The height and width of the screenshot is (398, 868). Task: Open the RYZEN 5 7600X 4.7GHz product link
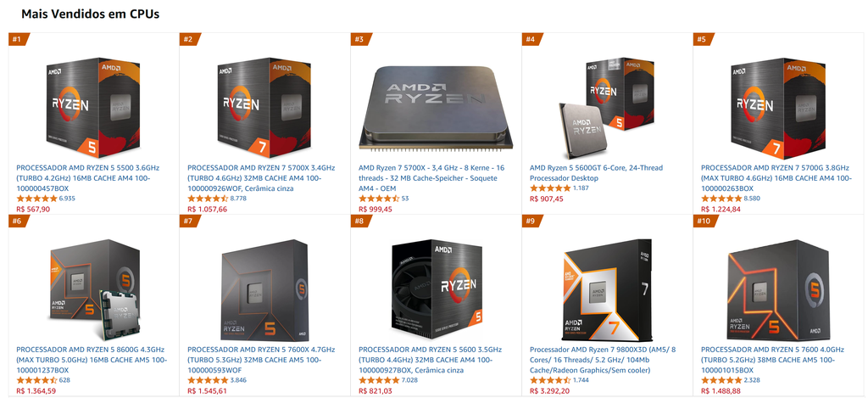pyautogui.click(x=261, y=360)
